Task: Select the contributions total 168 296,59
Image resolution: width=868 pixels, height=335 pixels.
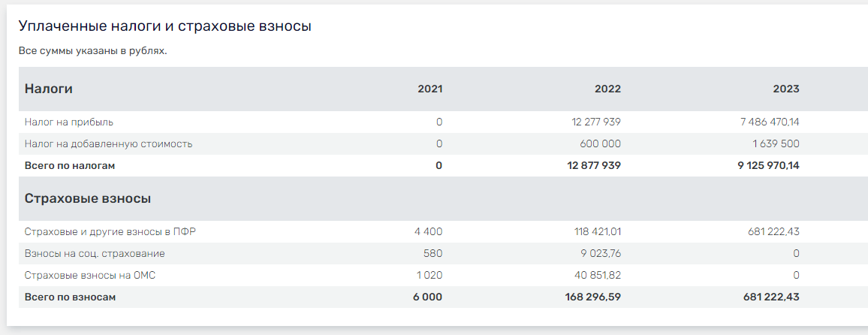Action: [592, 297]
